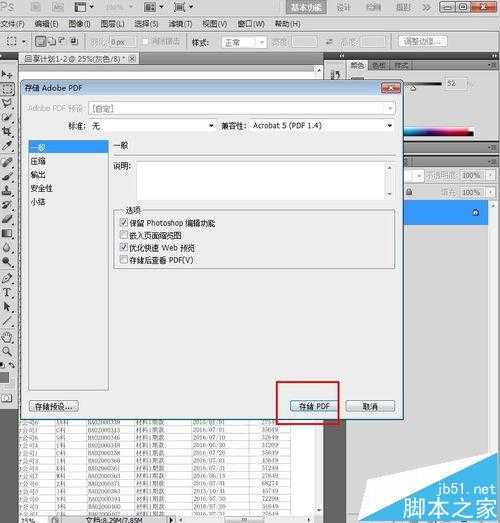Image resolution: width=500 pixels, height=523 pixels.
Task: Click the 存储 PDF button
Action: pos(314,406)
